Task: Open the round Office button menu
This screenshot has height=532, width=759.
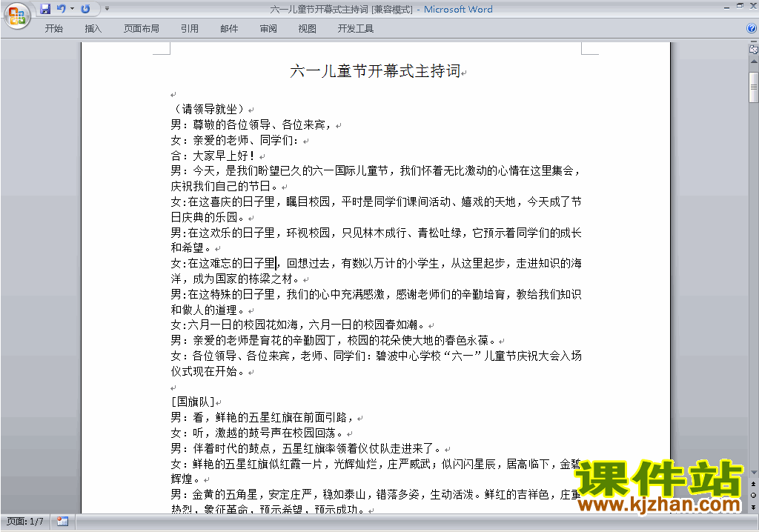Action: point(17,16)
